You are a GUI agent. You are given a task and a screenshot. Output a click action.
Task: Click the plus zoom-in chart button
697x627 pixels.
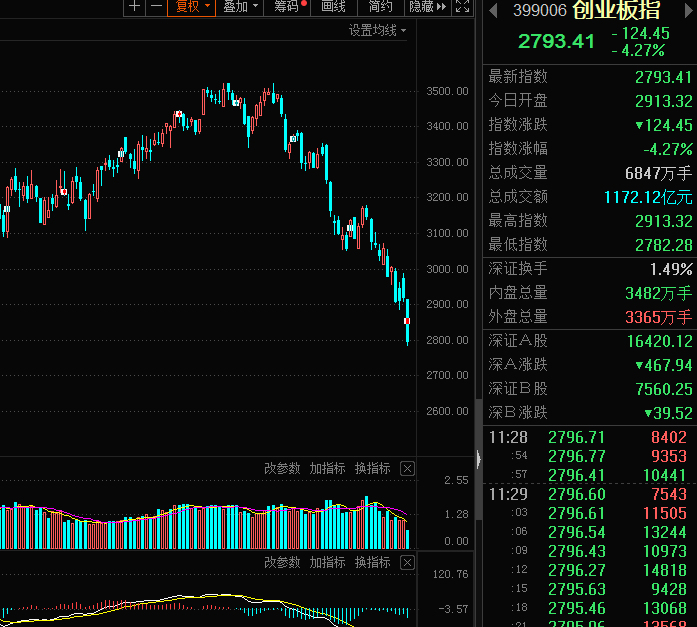click(135, 7)
